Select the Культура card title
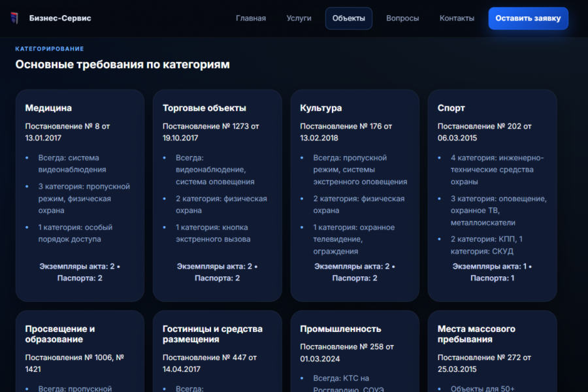 [x=321, y=108]
